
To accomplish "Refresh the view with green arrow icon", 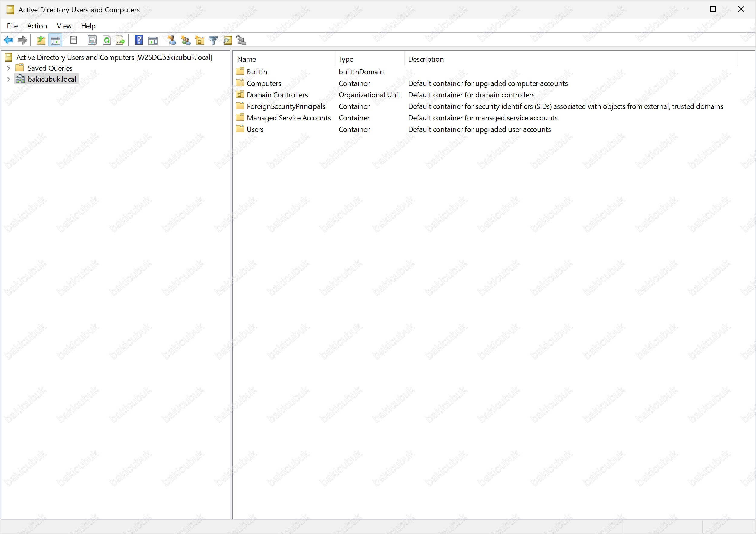I will coord(107,41).
